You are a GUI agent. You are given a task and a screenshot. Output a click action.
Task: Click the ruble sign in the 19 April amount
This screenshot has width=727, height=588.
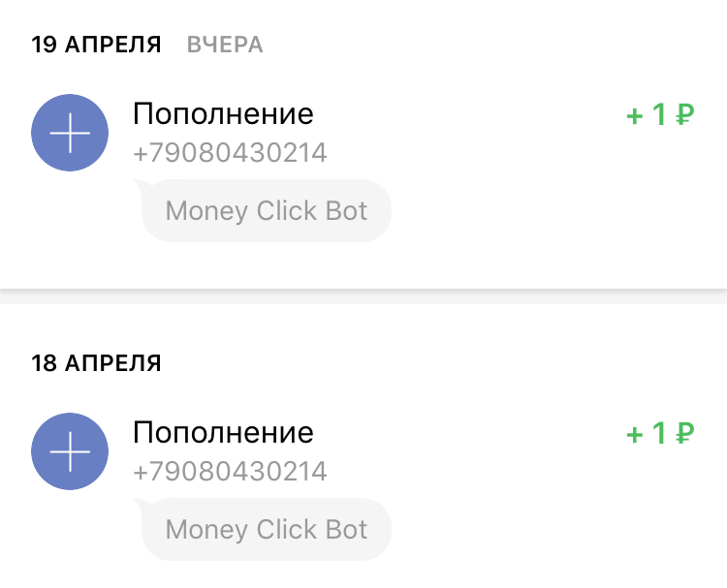pyautogui.click(x=685, y=116)
